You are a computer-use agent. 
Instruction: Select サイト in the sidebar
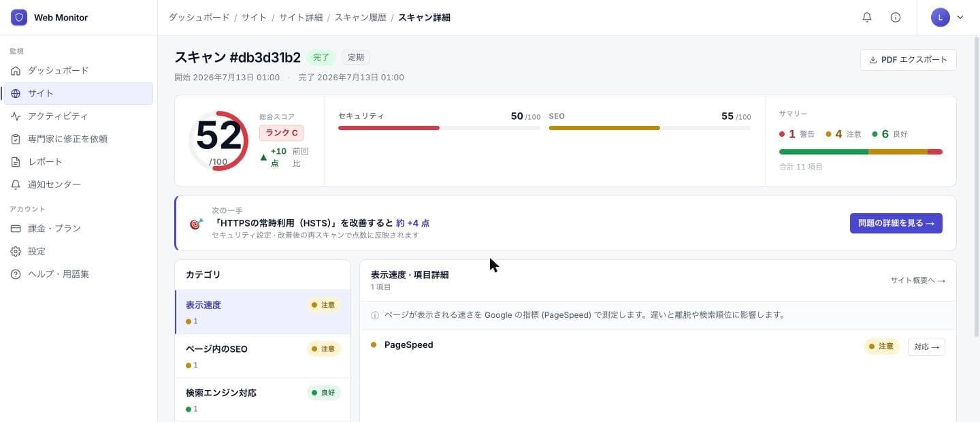tap(78, 93)
